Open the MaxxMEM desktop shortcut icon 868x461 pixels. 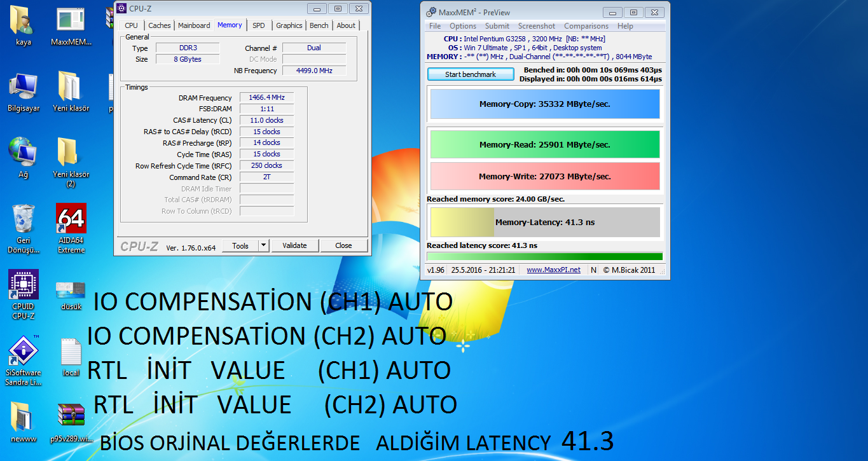pyautogui.click(x=71, y=21)
